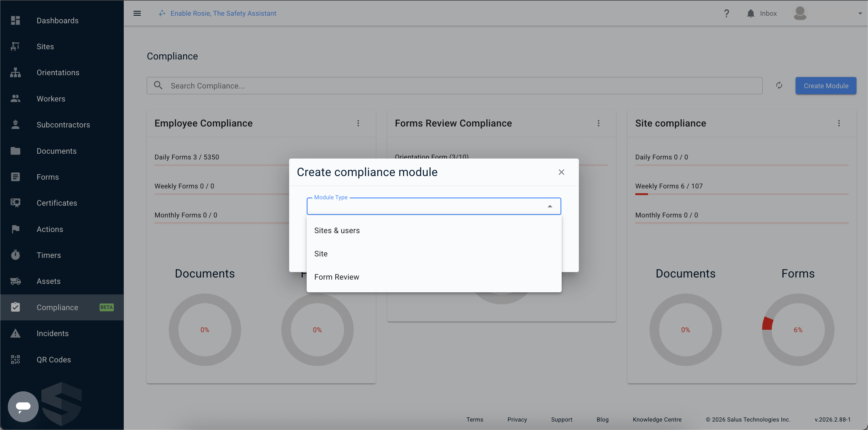The image size is (868, 430).
Task: Open help question mark icon
Action: coord(726,13)
